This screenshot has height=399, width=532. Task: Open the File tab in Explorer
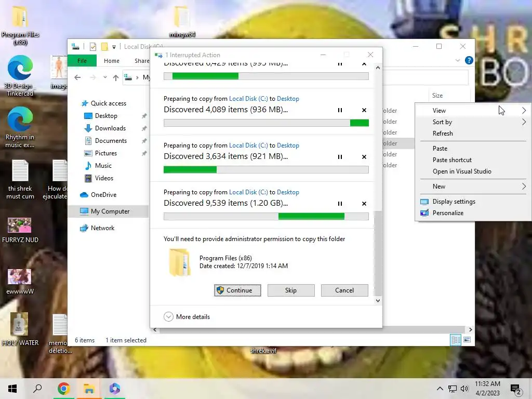82,61
